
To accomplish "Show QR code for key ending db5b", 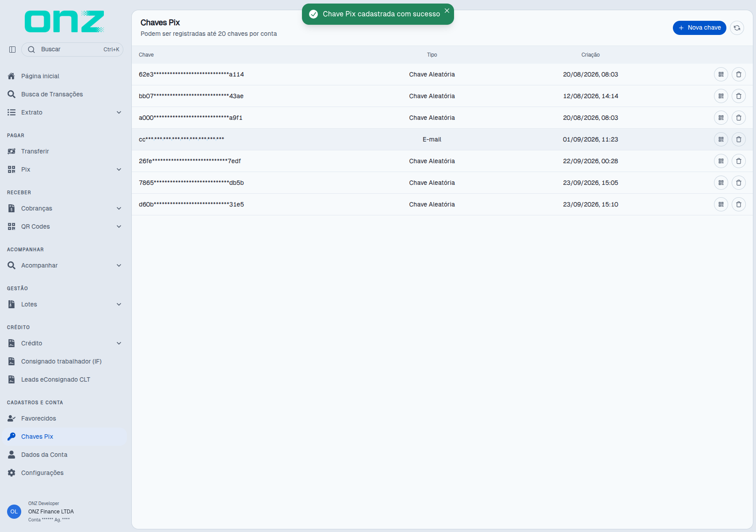I will 721,183.
